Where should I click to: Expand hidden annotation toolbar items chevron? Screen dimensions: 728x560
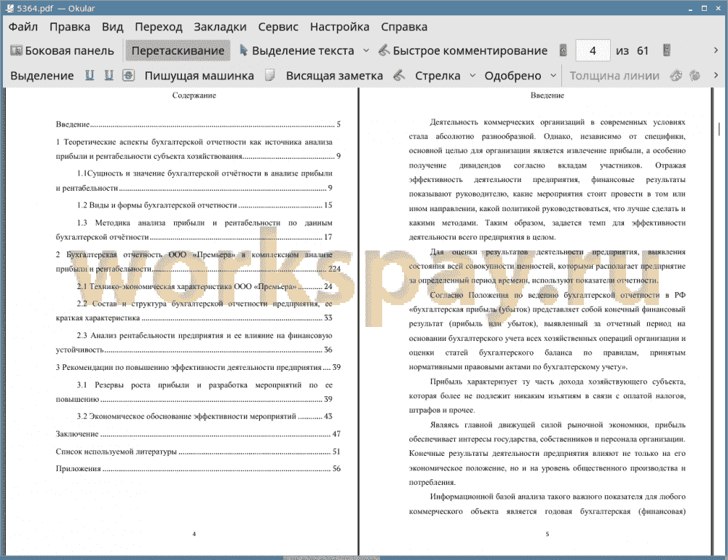(716, 75)
